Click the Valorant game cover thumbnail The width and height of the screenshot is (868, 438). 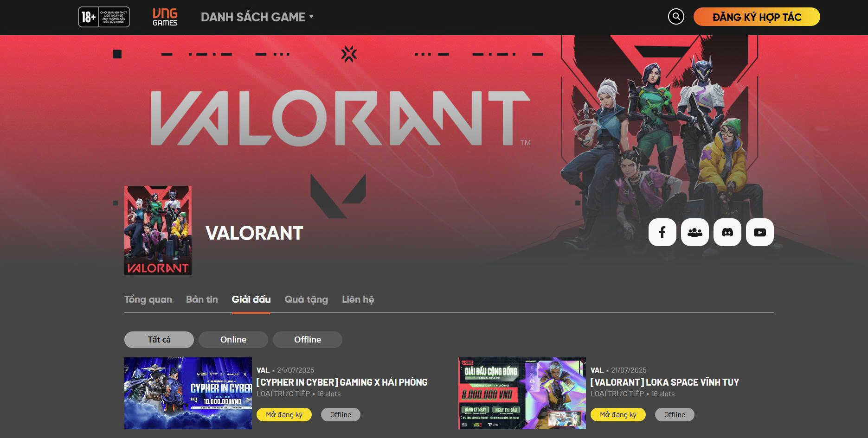click(x=158, y=230)
